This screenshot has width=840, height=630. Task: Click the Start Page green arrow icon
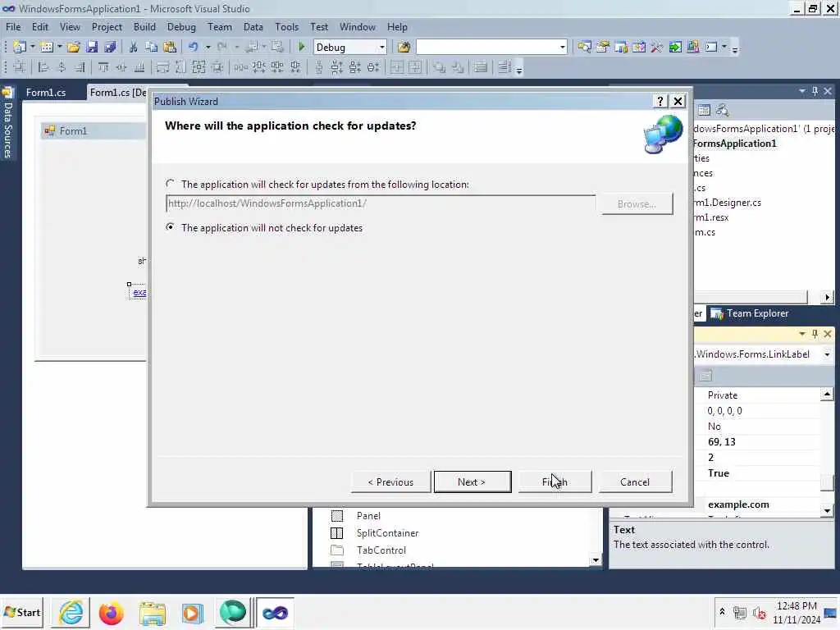[675, 47]
